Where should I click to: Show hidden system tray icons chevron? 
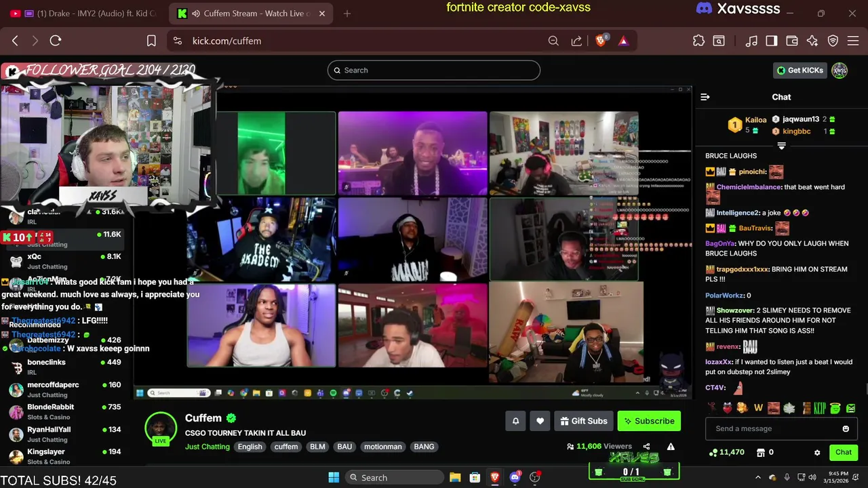click(x=758, y=478)
